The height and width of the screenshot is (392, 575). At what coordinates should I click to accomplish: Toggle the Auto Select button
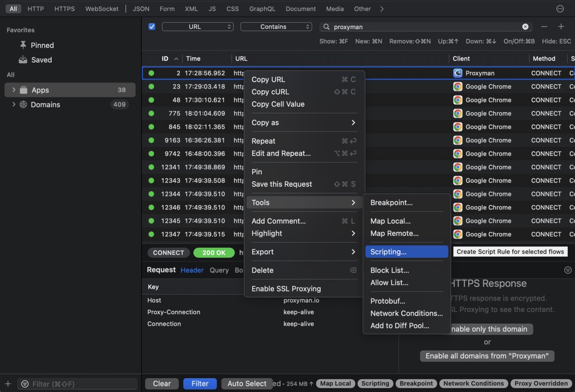tap(247, 383)
